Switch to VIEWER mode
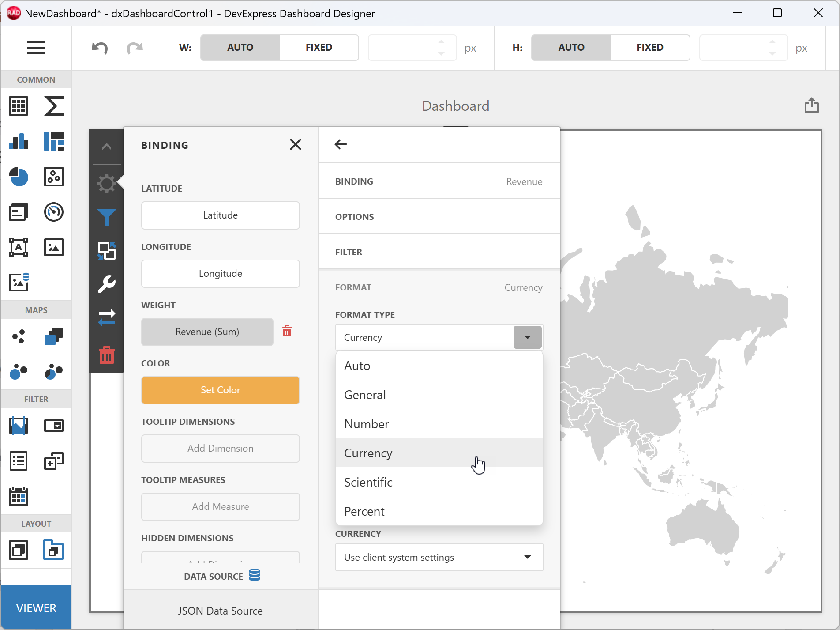Viewport: 840px width, 630px height. coord(36,608)
